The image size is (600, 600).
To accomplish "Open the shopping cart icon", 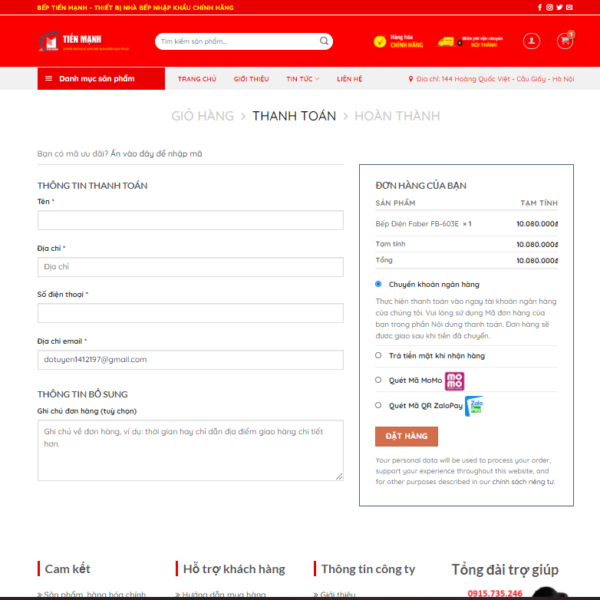I will 565,41.
